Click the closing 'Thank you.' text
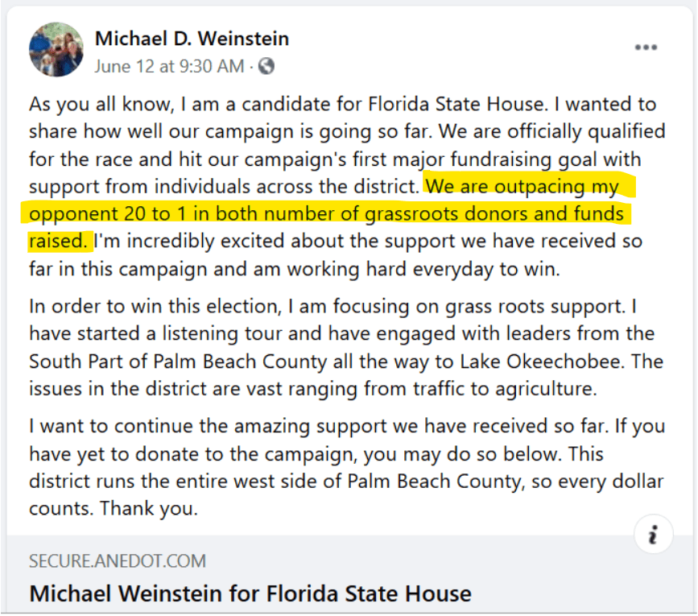 coord(149,509)
